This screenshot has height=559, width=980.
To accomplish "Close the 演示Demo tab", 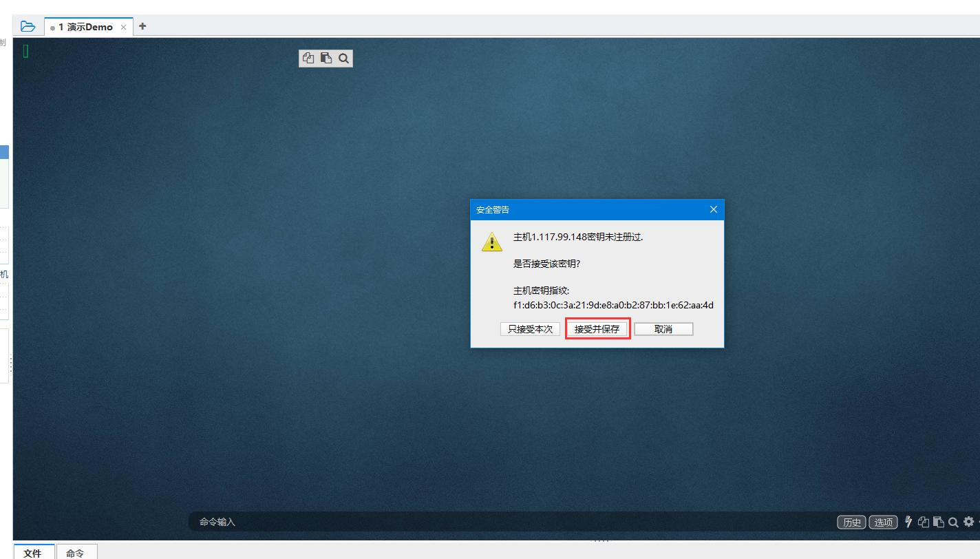I will pos(123,27).
